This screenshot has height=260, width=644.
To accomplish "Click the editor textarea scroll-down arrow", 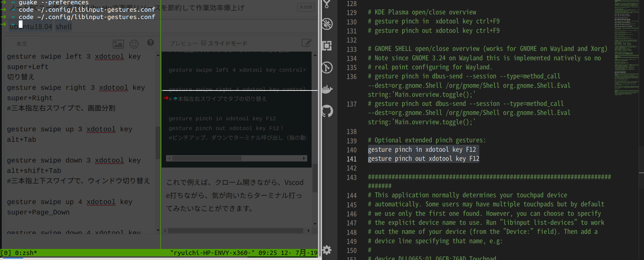I will [158, 231].
